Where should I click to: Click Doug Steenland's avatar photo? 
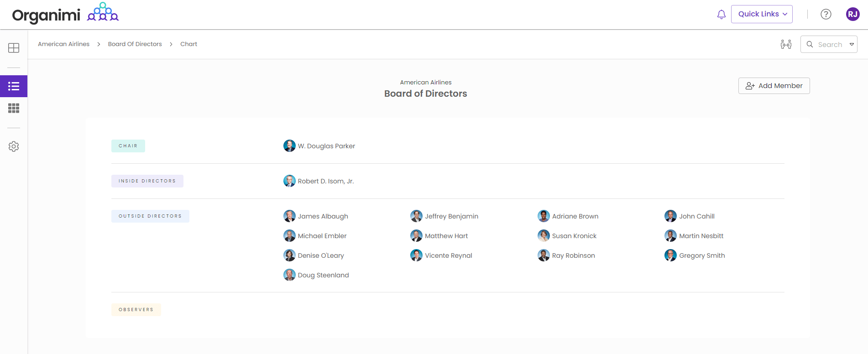tap(289, 275)
